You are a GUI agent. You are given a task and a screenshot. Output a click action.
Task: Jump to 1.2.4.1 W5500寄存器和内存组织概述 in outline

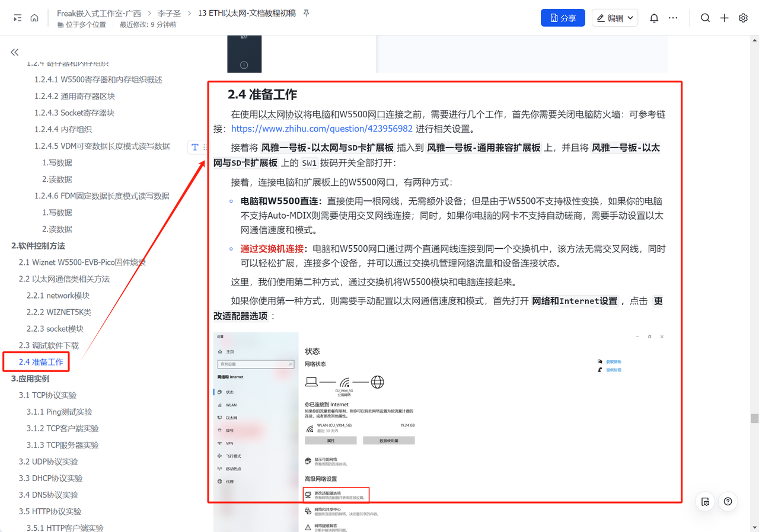tap(98, 79)
